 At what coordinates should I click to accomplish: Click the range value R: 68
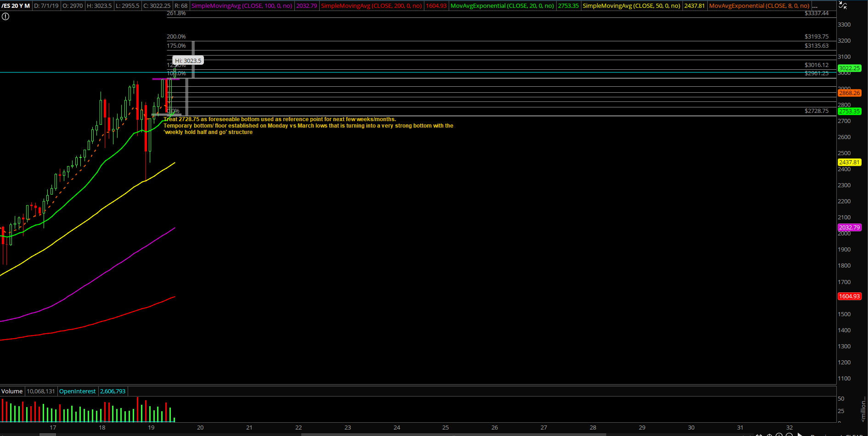(x=181, y=6)
